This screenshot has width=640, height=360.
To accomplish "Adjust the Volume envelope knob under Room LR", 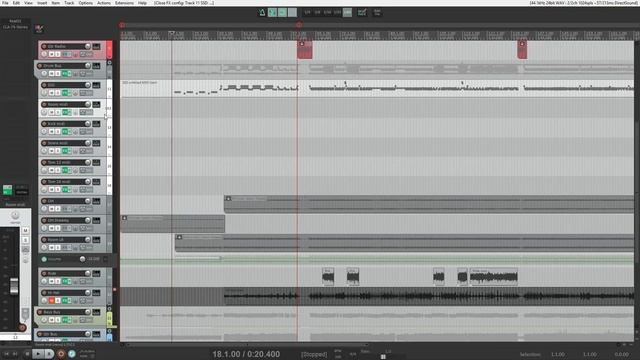I will (x=82, y=259).
